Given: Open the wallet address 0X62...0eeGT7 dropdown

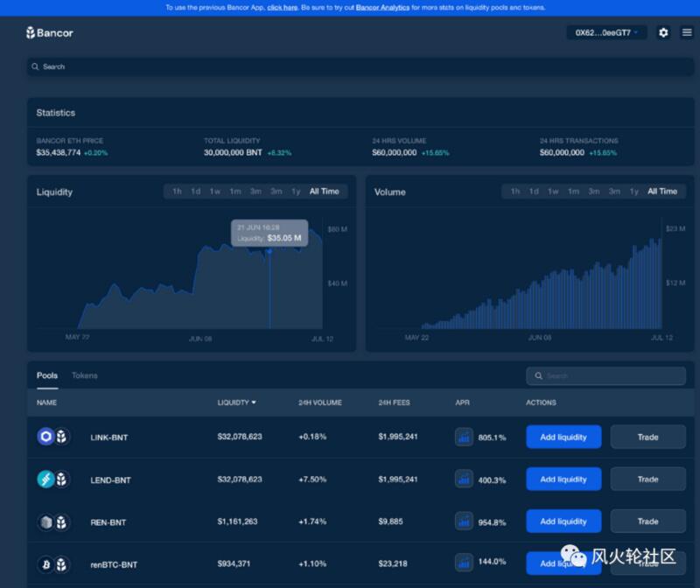Looking at the screenshot, I should coord(606,32).
